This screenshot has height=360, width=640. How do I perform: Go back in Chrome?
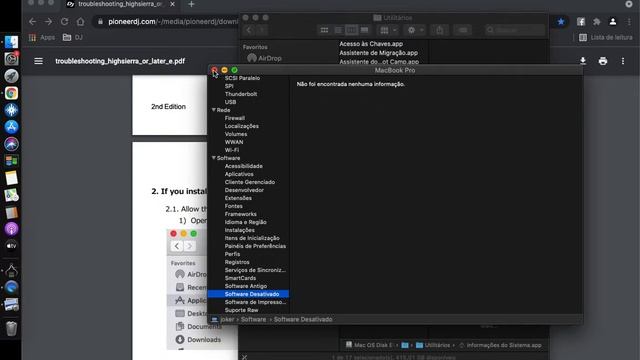[32, 22]
